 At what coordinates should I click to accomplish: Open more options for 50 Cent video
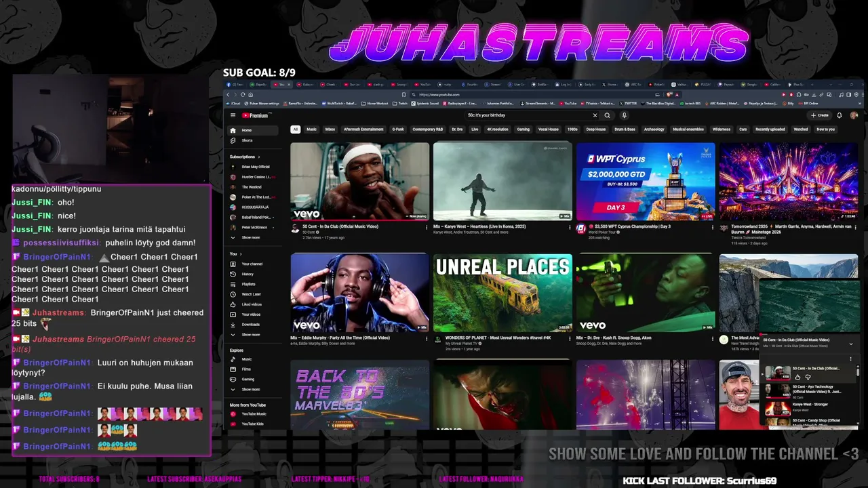coord(427,227)
